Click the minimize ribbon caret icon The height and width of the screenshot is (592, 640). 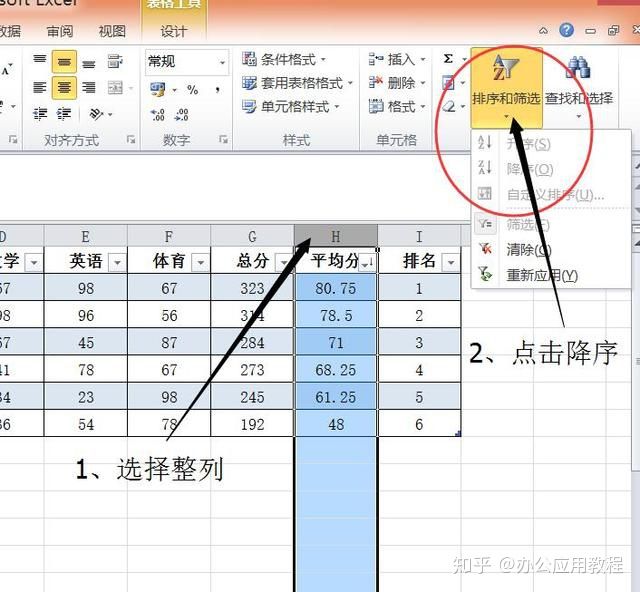(543, 31)
